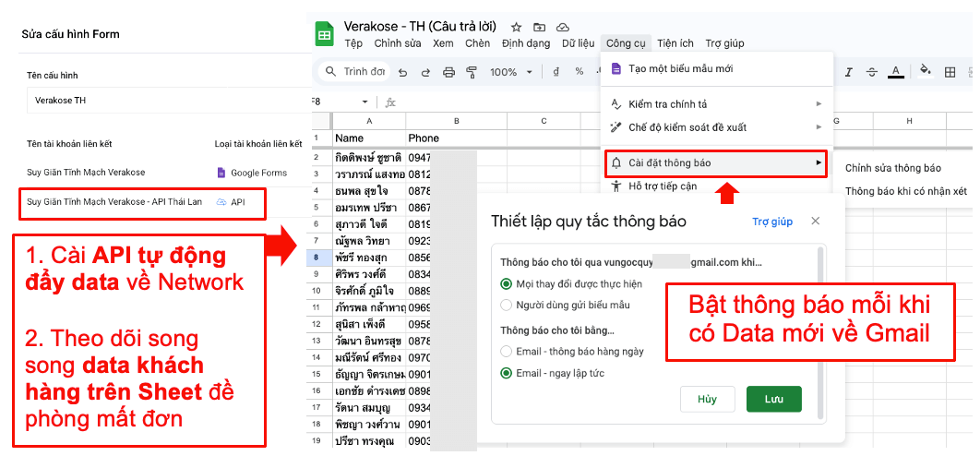
Task: Choose Thông báo khi có nhận xét
Action: [x=906, y=192]
